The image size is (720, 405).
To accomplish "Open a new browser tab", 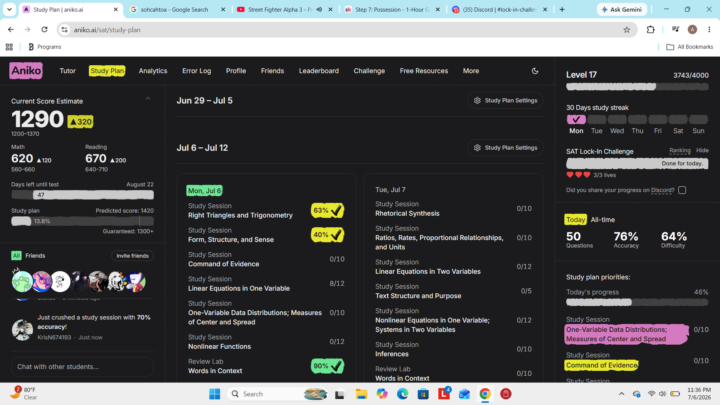I will 562,9.
